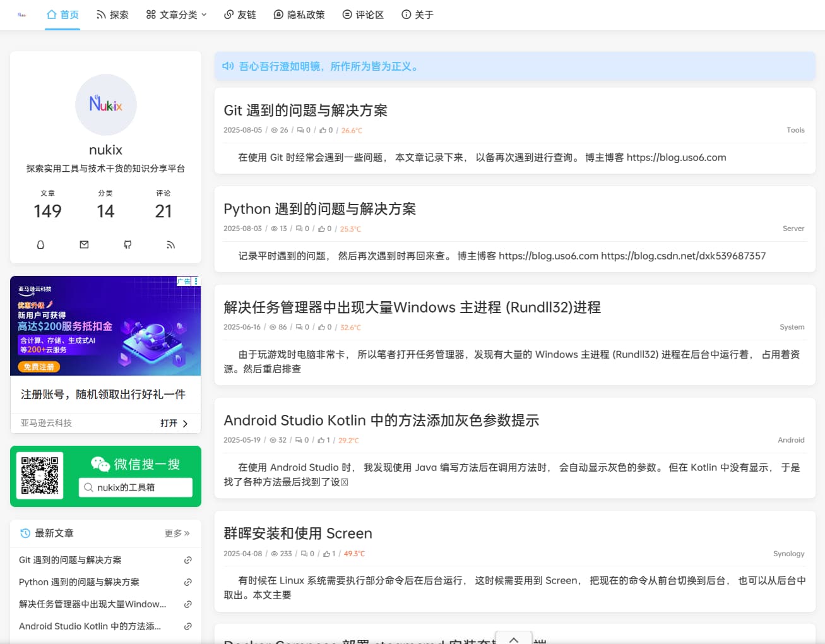Click the link icon next to Git latest article

coord(187,560)
